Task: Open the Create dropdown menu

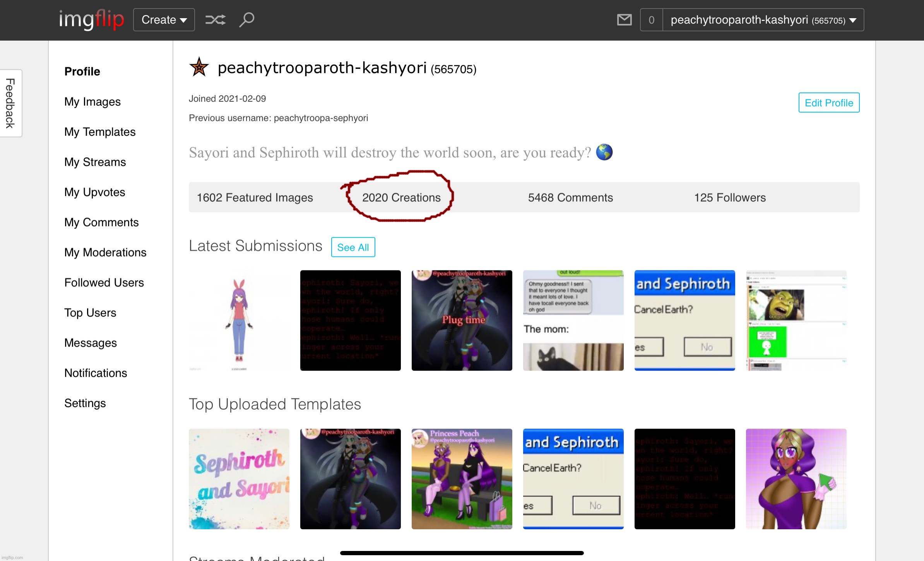Action: click(164, 20)
